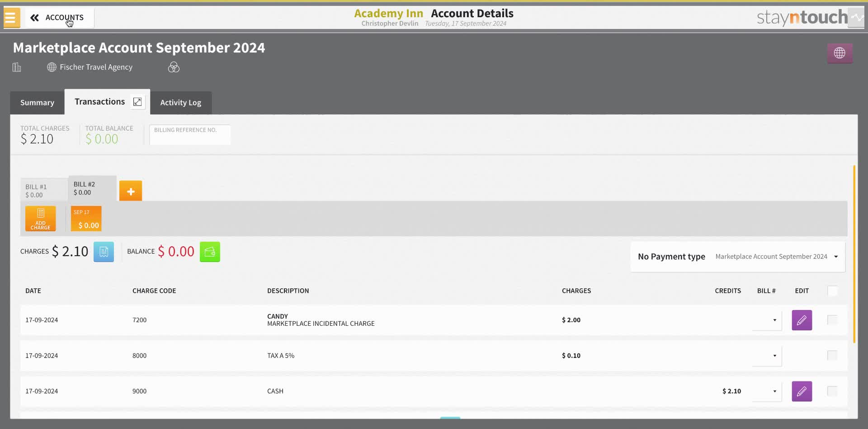Click the Credits column header
Screen dimensions: 868x429
(x=728, y=291)
